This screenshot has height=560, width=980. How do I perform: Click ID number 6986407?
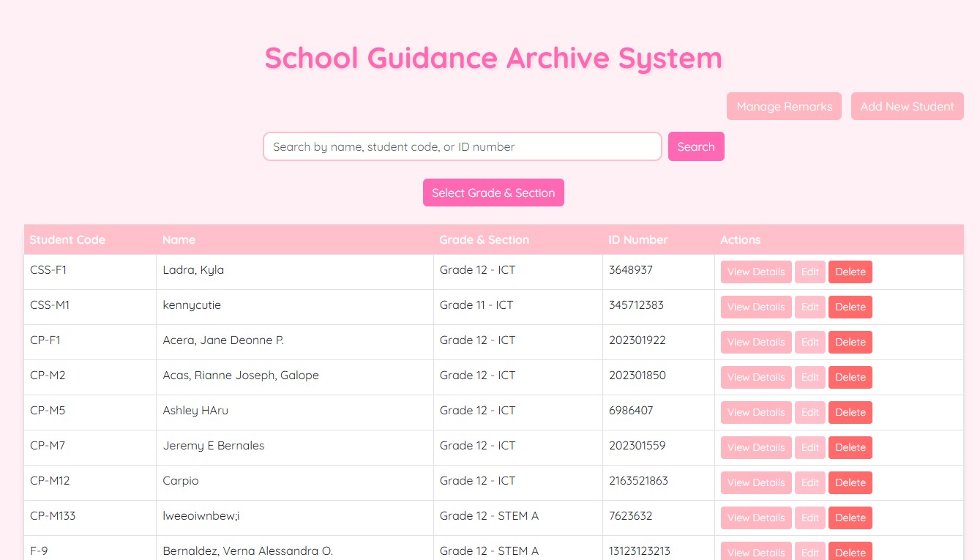click(631, 410)
